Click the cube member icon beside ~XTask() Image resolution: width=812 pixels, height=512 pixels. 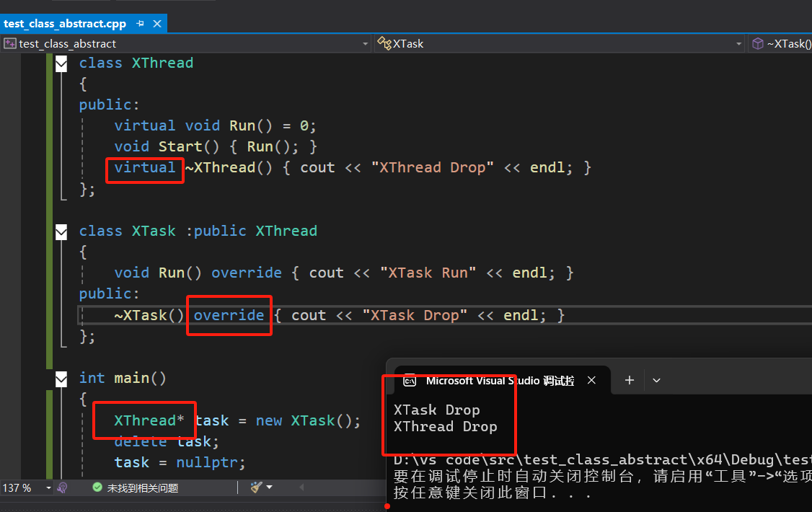tap(758, 44)
